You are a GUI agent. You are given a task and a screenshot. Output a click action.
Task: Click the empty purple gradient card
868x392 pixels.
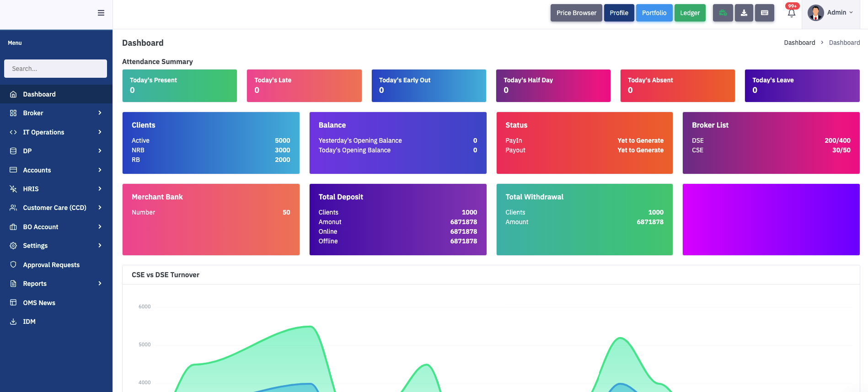771,220
